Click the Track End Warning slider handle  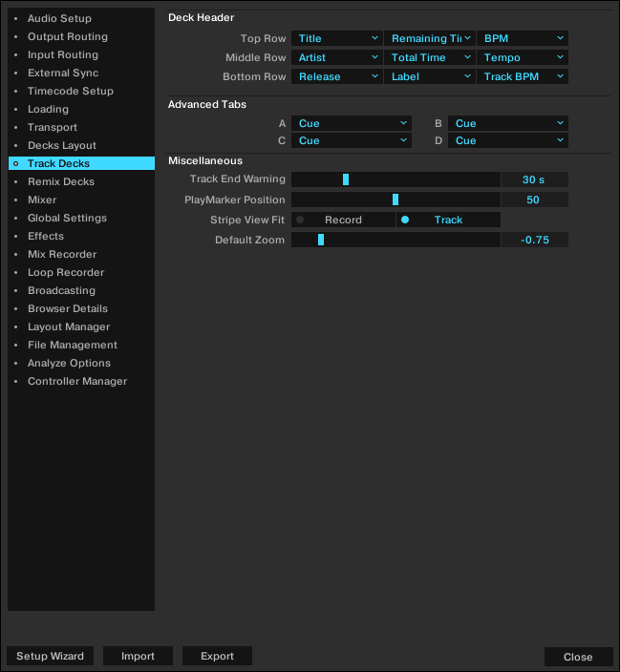click(x=346, y=179)
